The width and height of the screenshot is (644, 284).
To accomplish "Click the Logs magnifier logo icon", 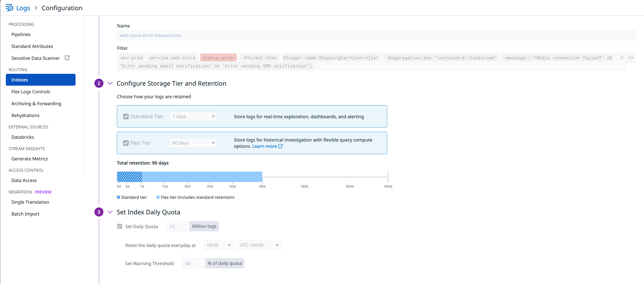I will (x=10, y=8).
